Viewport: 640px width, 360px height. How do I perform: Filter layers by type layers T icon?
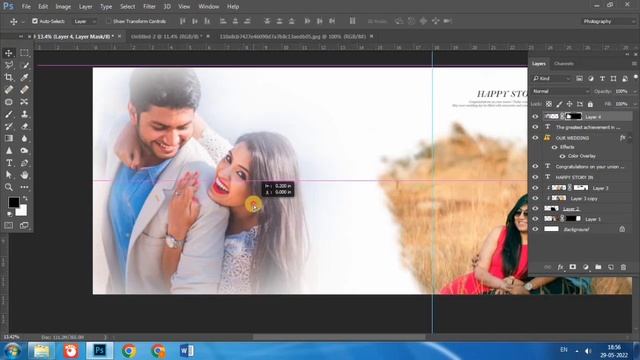pos(602,78)
